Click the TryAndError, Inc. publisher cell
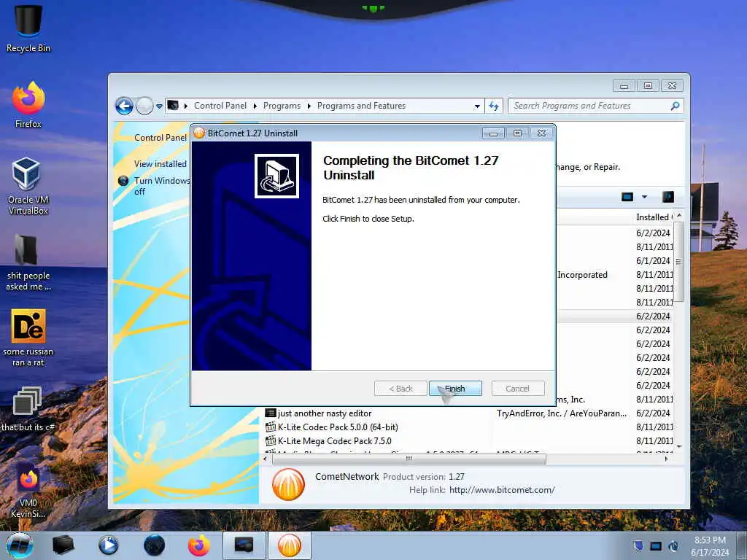 tap(562, 413)
